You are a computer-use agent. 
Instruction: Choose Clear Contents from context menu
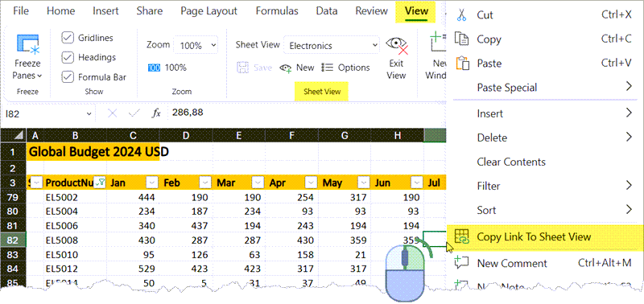click(511, 162)
